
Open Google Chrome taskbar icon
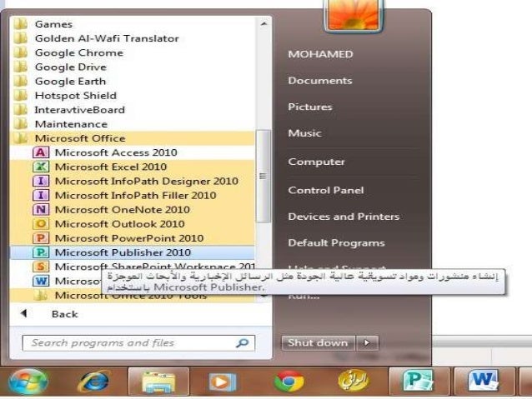[x=289, y=382]
